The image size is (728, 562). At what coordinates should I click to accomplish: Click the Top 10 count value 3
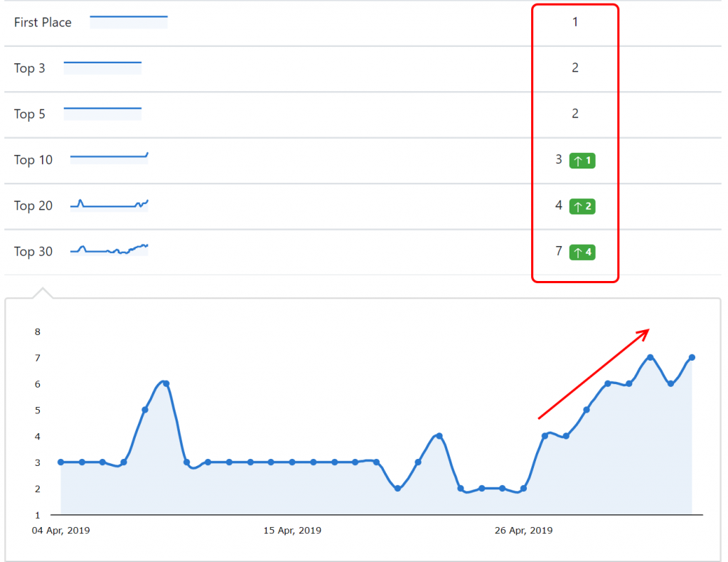[x=559, y=160]
